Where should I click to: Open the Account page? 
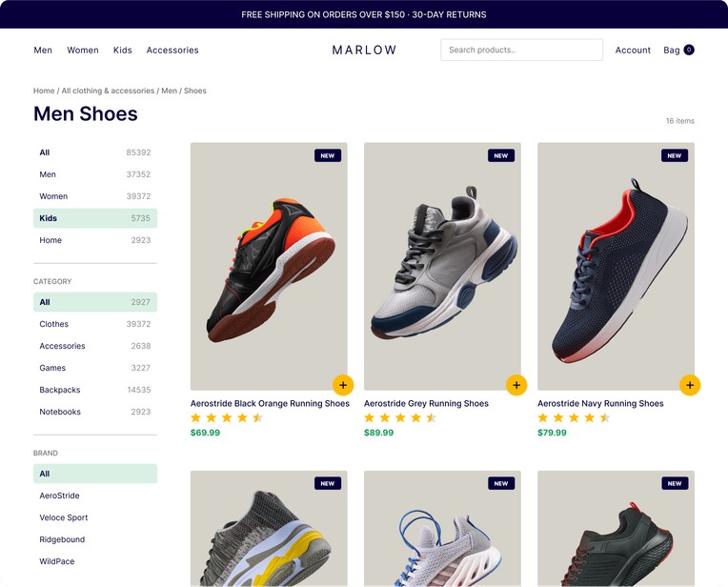(x=633, y=51)
